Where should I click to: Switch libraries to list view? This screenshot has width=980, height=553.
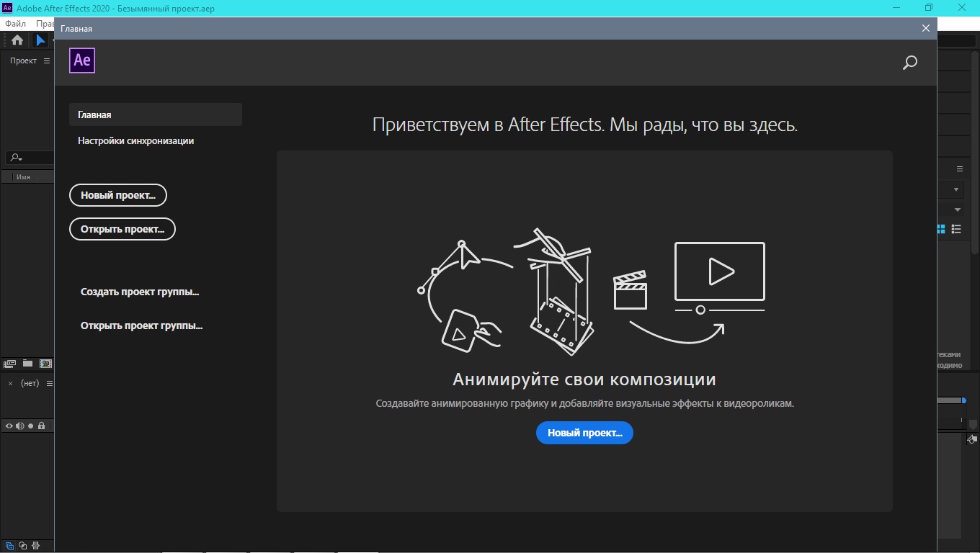pos(956,229)
